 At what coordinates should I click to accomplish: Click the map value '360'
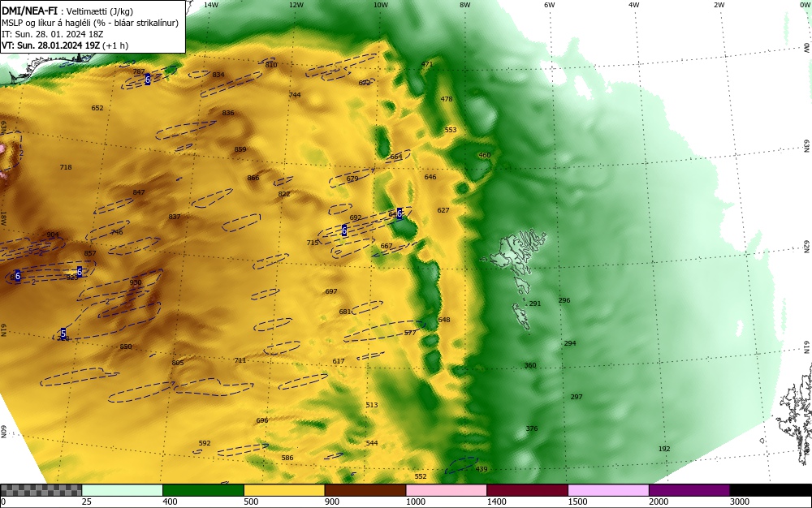(530, 366)
